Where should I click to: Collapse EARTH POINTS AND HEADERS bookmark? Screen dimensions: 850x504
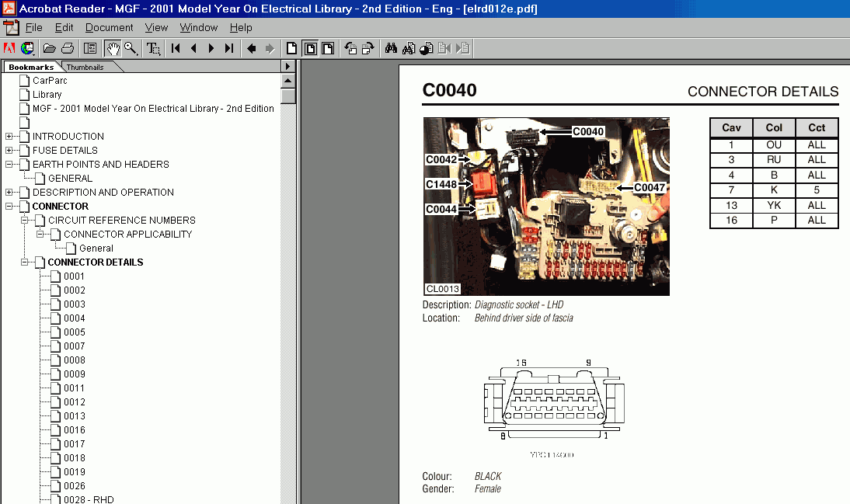pos(9,164)
